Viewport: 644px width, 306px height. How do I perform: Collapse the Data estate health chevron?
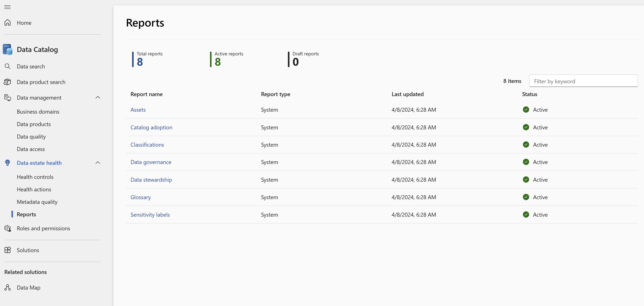98,163
